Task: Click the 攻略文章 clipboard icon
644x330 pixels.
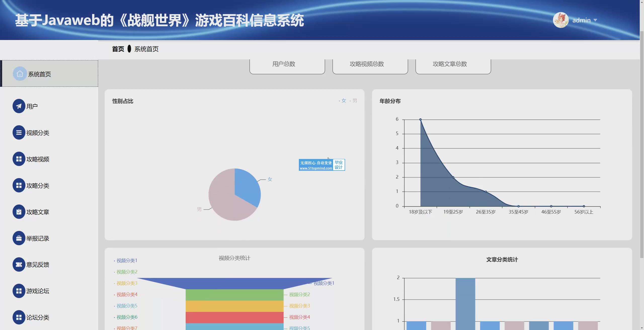Action: 19,212
